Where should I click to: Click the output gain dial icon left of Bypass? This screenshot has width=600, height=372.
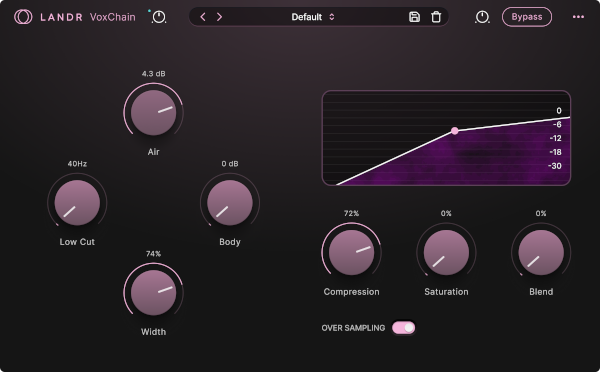coord(482,17)
